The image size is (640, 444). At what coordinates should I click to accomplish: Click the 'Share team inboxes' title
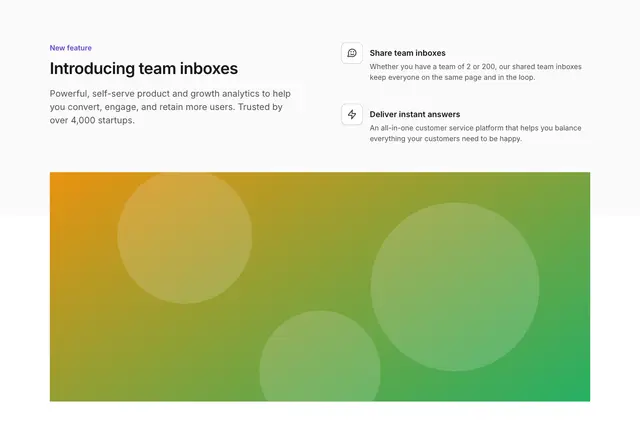coord(407,53)
